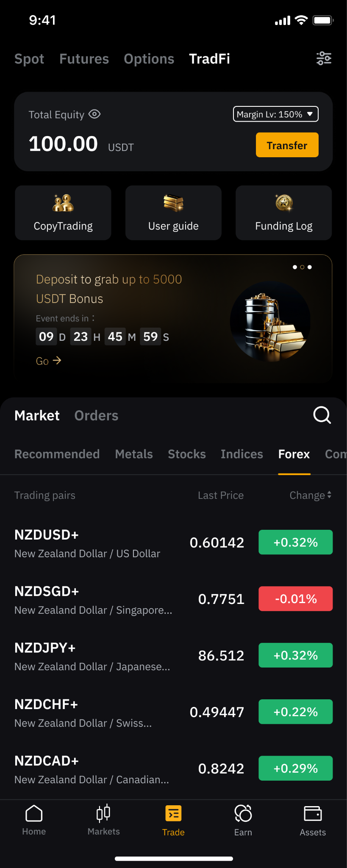The image size is (347, 868).
Task: Select the Metals category tab
Action: [134, 454]
